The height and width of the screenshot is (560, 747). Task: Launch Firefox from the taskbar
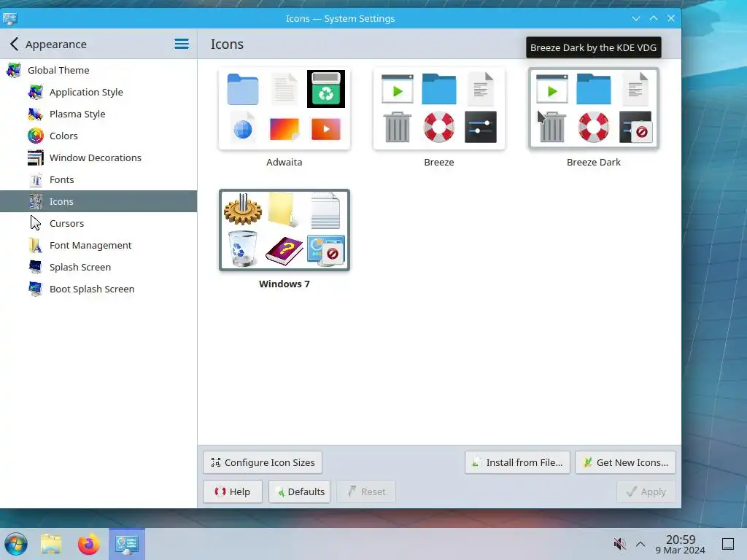pyautogui.click(x=88, y=544)
